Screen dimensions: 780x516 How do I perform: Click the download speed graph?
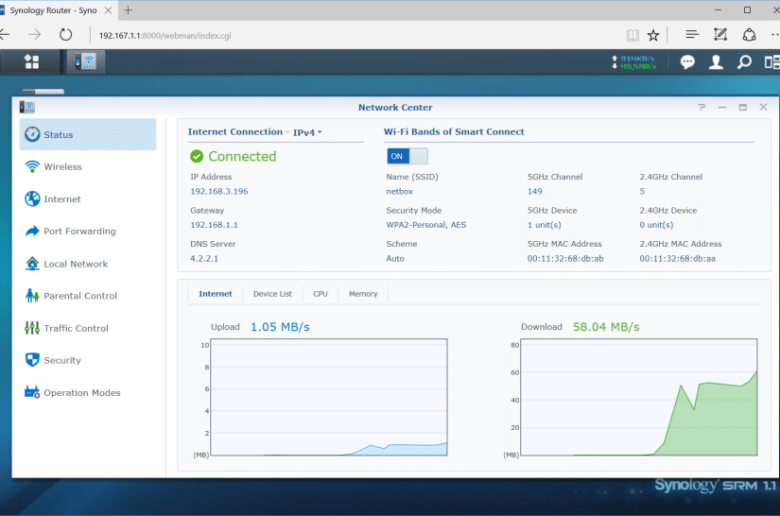point(639,397)
